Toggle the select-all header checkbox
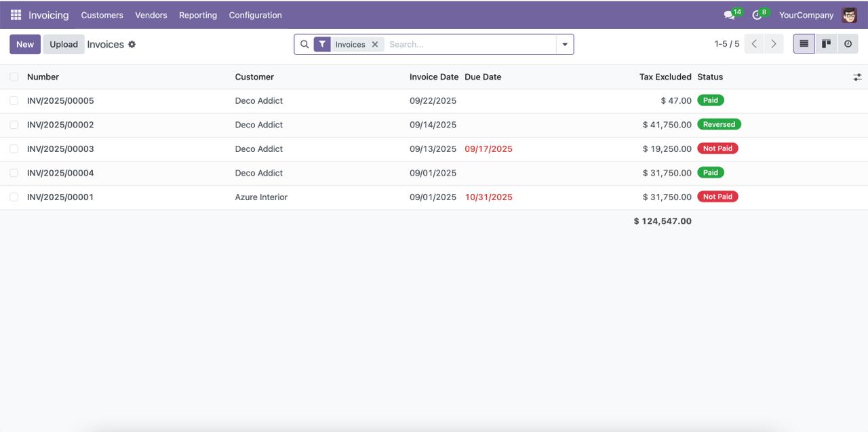 [x=14, y=77]
